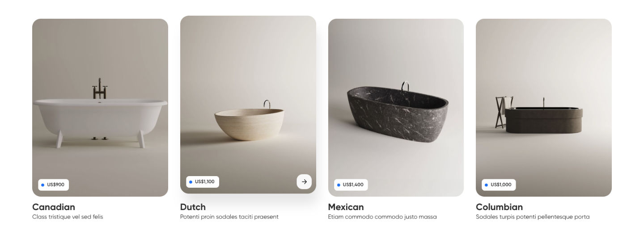View the beige stone bowl bathtub image

[248, 105]
